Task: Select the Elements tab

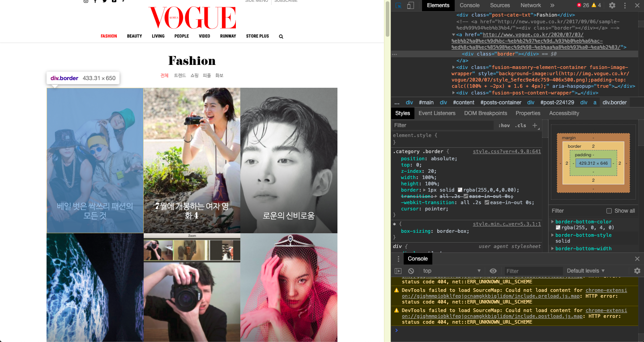Action: (x=438, y=5)
